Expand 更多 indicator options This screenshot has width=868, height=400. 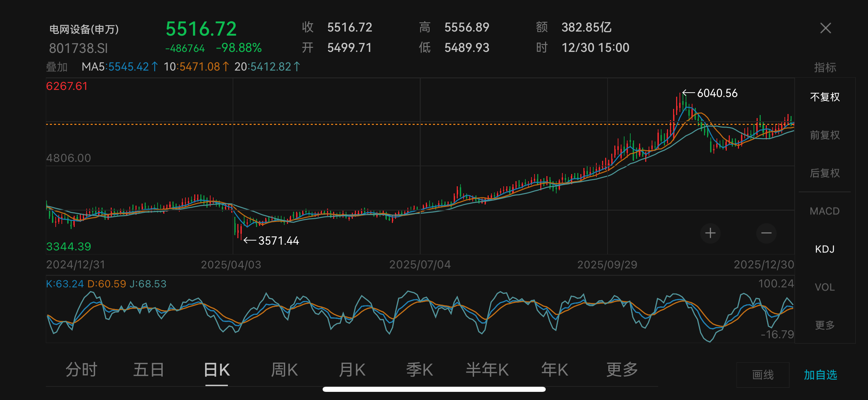[x=825, y=325]
